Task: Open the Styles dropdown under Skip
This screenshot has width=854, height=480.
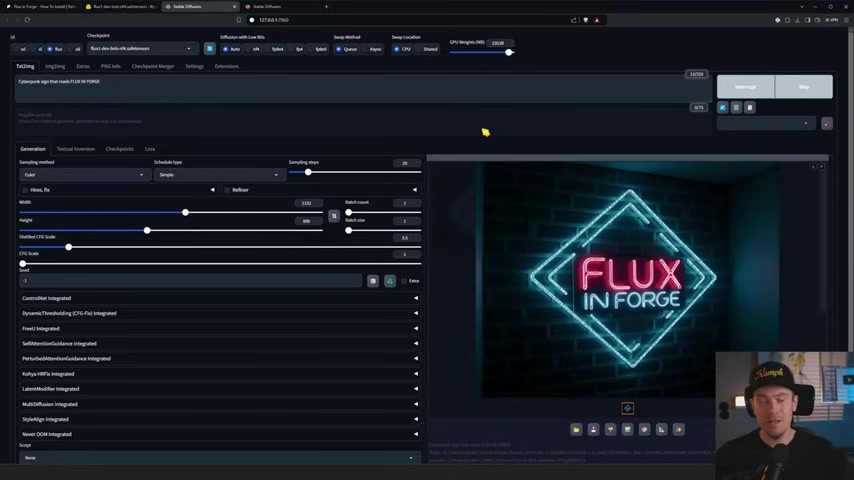Action: 766,124
